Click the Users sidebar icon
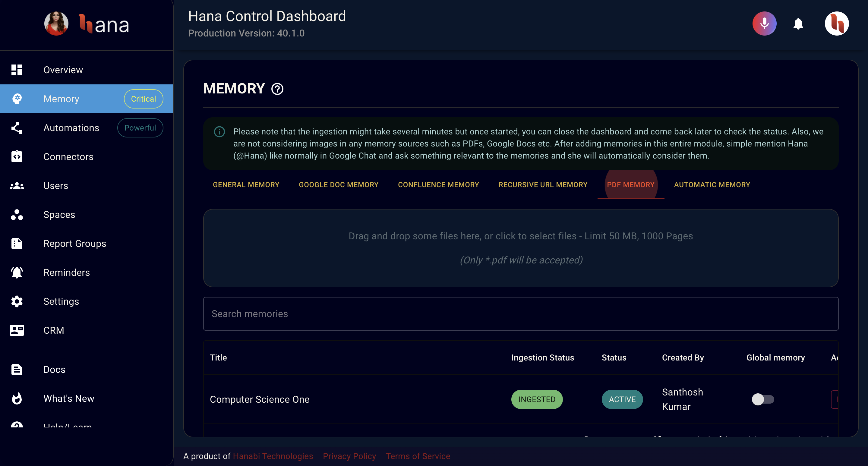Screen dimensions: 868x466 pyautogui.click(x=17, y=185)
